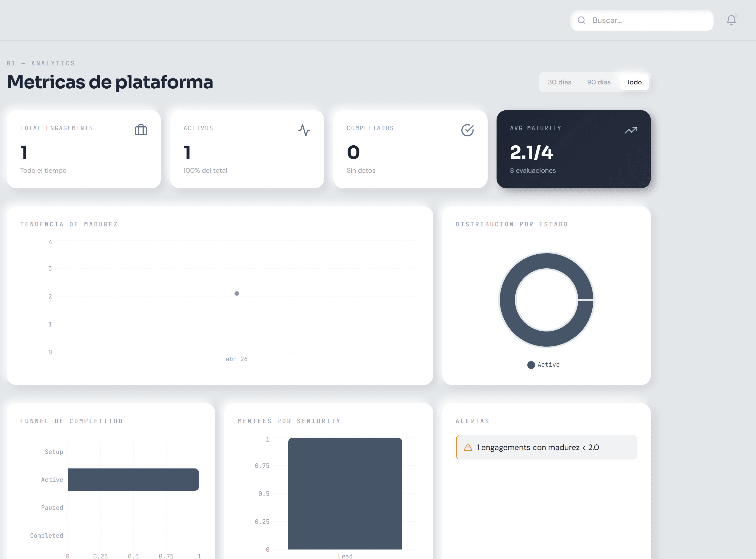This screenshot has height=559, width=756.
Task: Click the search magnifier icon
Action: pos(581,20)
